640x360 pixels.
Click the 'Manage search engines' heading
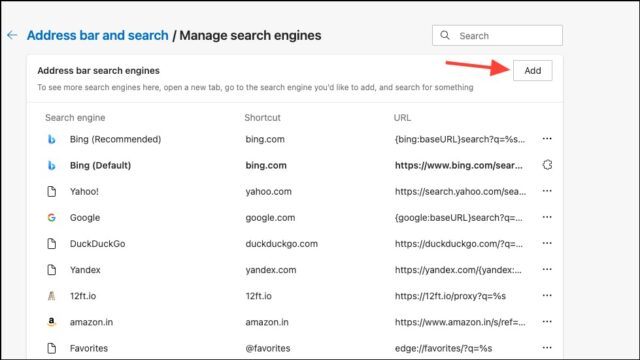coord(250,36)
